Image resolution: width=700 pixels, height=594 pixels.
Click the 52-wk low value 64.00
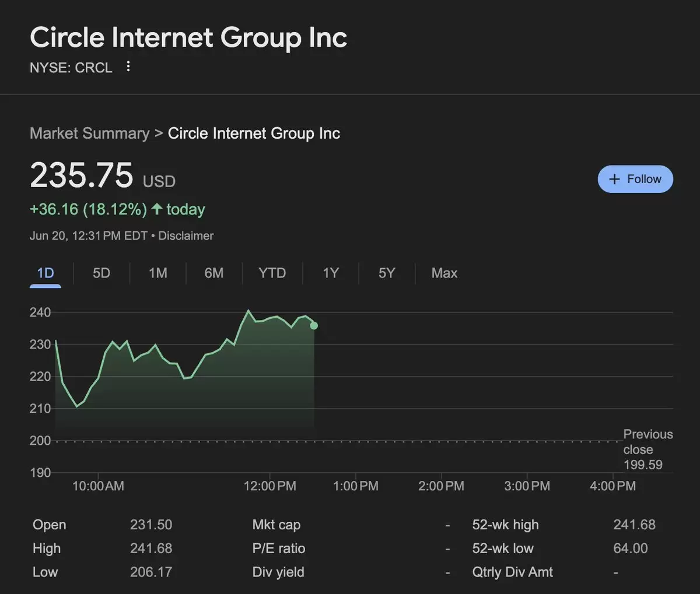631,549
